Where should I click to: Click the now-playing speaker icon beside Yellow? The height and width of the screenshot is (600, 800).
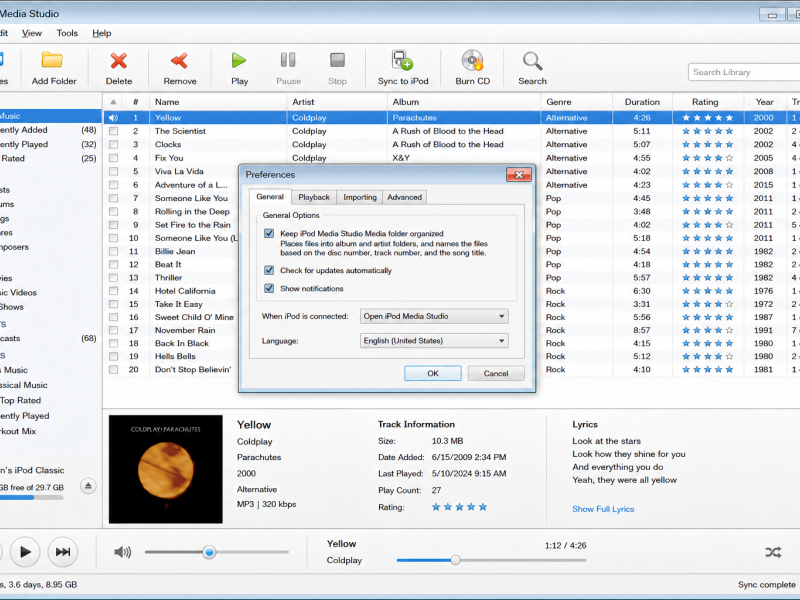pyautogui.click(x=113, y=118)
